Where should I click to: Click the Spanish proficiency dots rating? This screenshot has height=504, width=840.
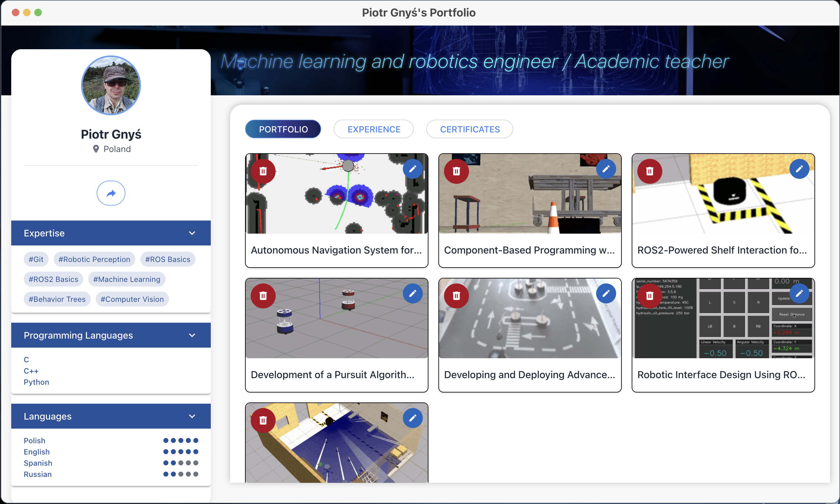click(181, 463)
